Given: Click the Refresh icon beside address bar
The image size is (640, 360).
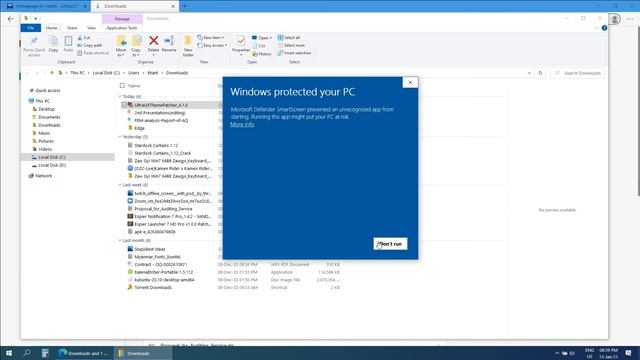Looking at the screenshot, I should point(540,73).
